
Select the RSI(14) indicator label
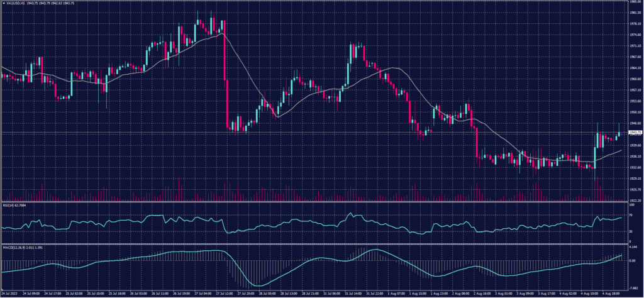tap(10, 205)
